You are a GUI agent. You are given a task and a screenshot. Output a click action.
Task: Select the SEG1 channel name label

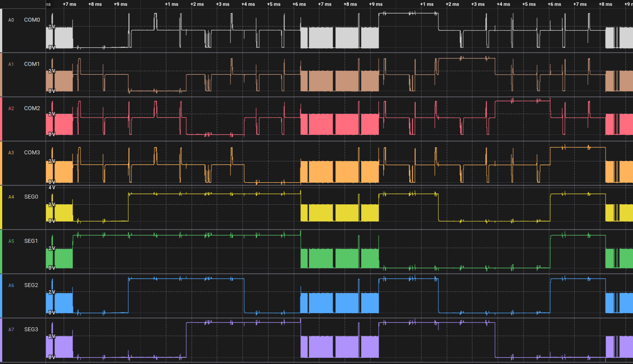click(x=31, y=241)
